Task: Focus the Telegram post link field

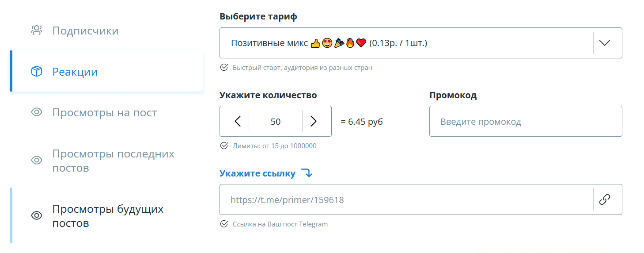Action: (x=406, y=200)
